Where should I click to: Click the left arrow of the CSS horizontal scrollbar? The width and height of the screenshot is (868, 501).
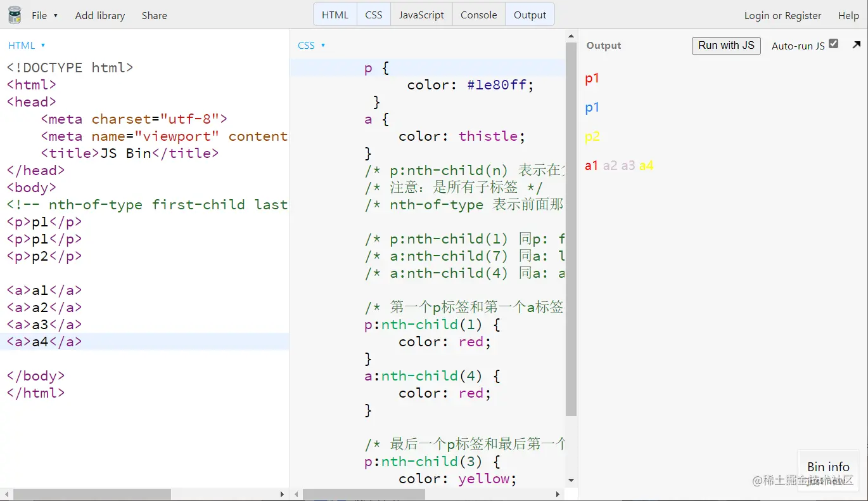pyautogui.click(x=297, y=494)
